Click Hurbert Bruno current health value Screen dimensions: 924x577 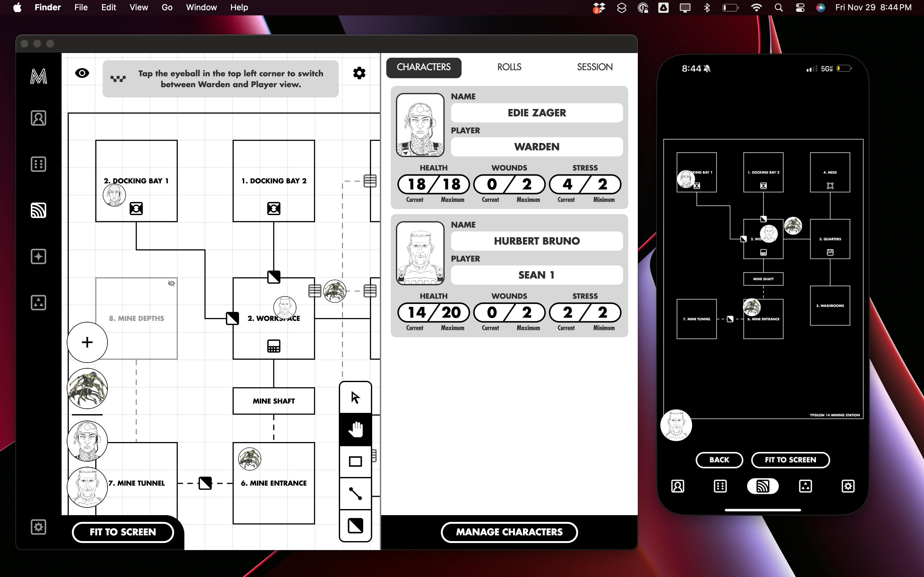[416, 313]
